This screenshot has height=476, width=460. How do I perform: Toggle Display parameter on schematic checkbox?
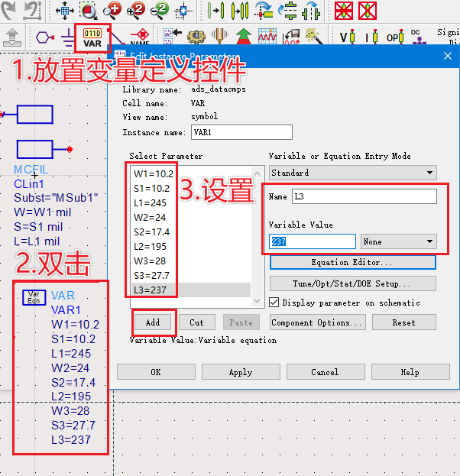point(274,303)
